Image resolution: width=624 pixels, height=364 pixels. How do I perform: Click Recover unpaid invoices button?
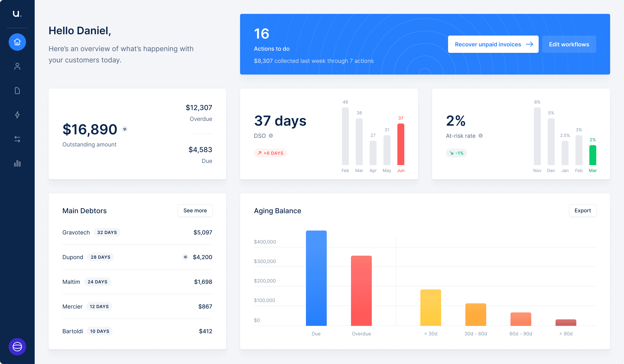493,44
